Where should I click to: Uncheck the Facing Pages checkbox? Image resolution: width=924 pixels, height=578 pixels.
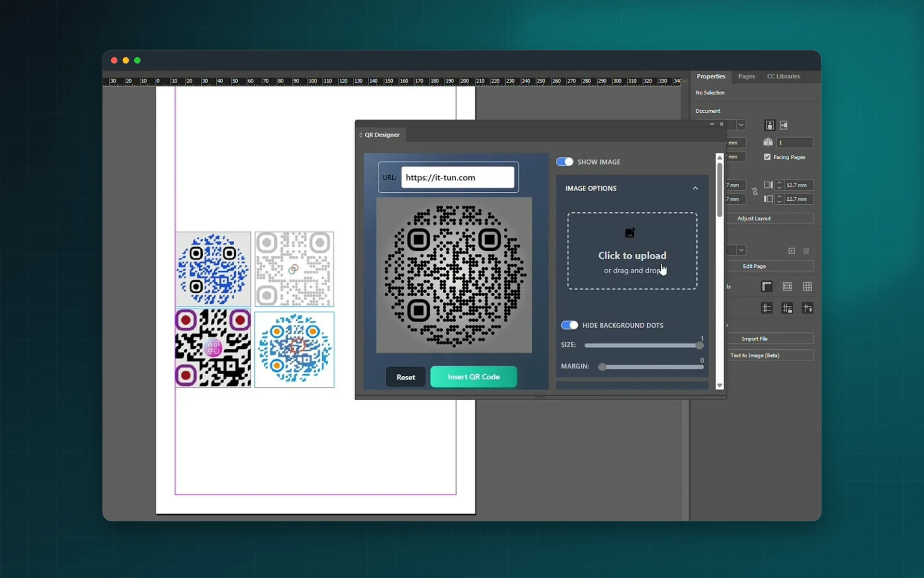pyautogui.click(x=767, y=157)
